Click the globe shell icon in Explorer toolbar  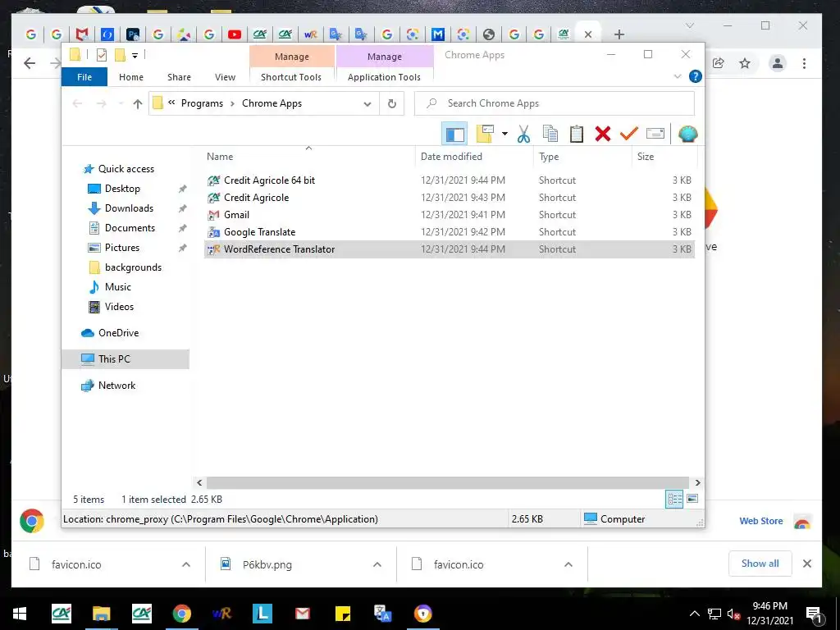pyautogui.click(x=688, y=134)
